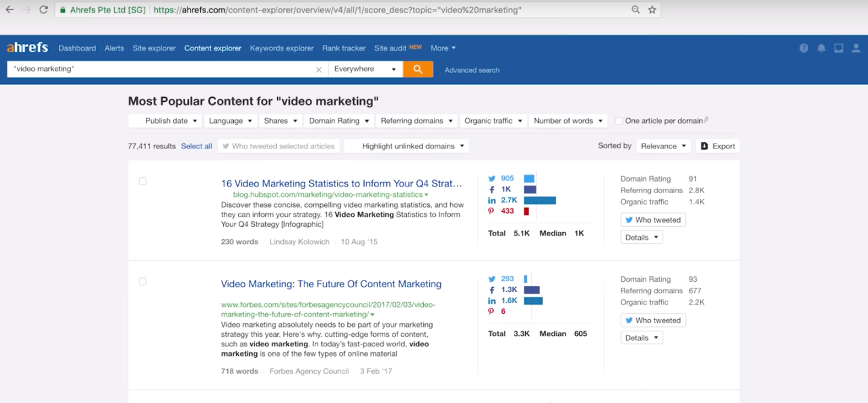
Task: Clear the search query with the X
Action: (319, 69)
